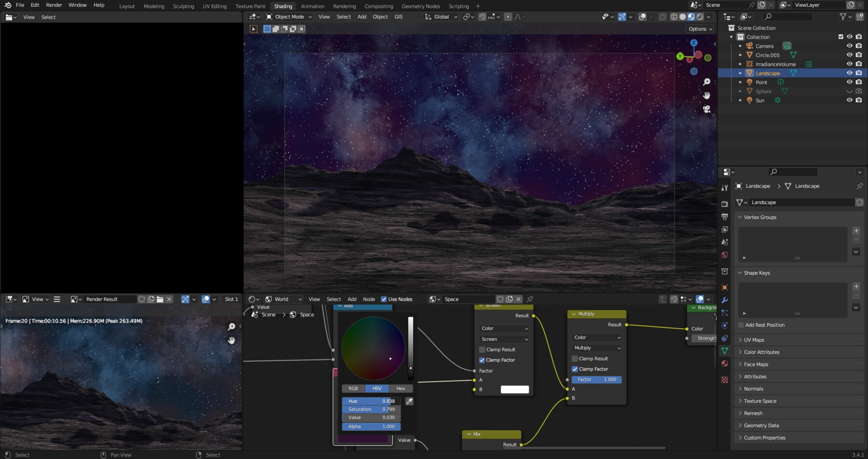Open the GIS menu in viewport header
This screenshot has width=868, height=459.
398,17
